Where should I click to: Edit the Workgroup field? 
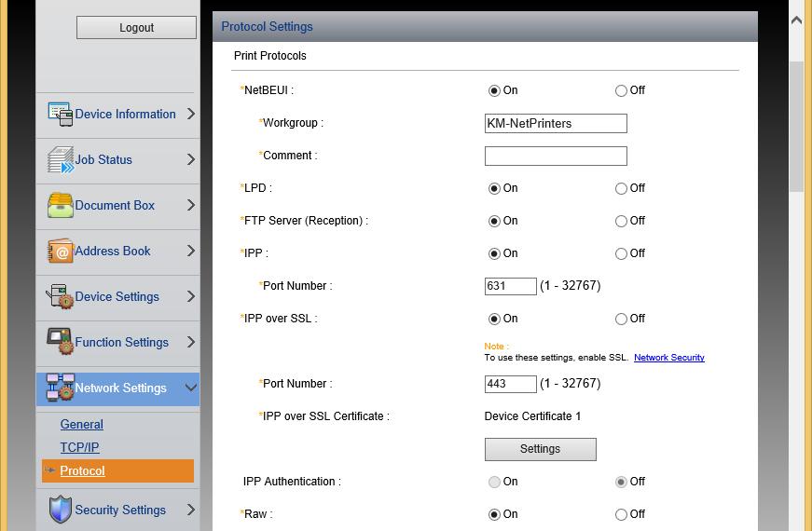556,124
